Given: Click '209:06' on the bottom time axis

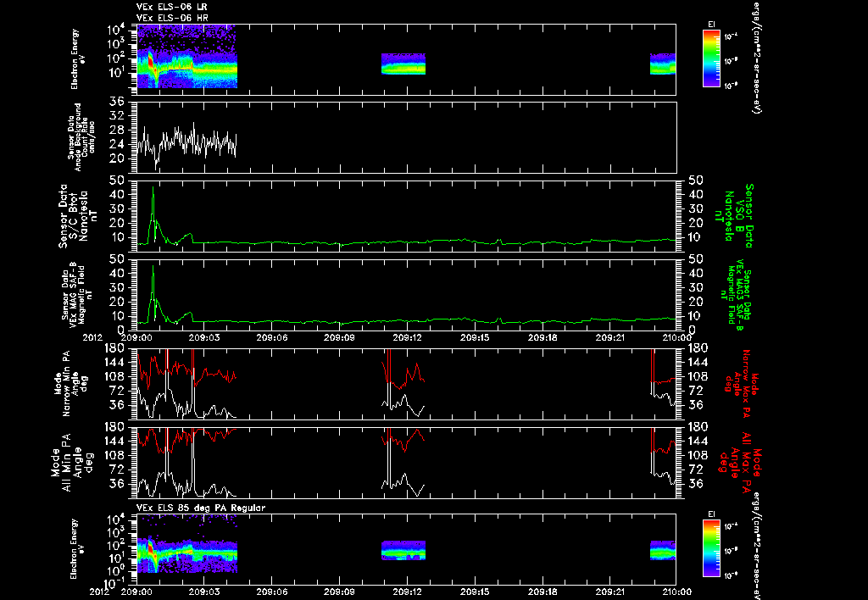Looking at the screenshot, I should [272, 592].
